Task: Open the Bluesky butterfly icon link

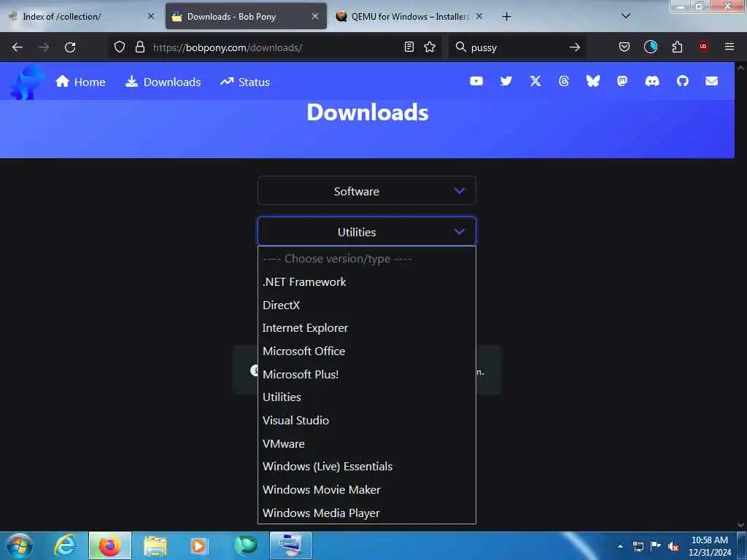Action: (592, 82)
